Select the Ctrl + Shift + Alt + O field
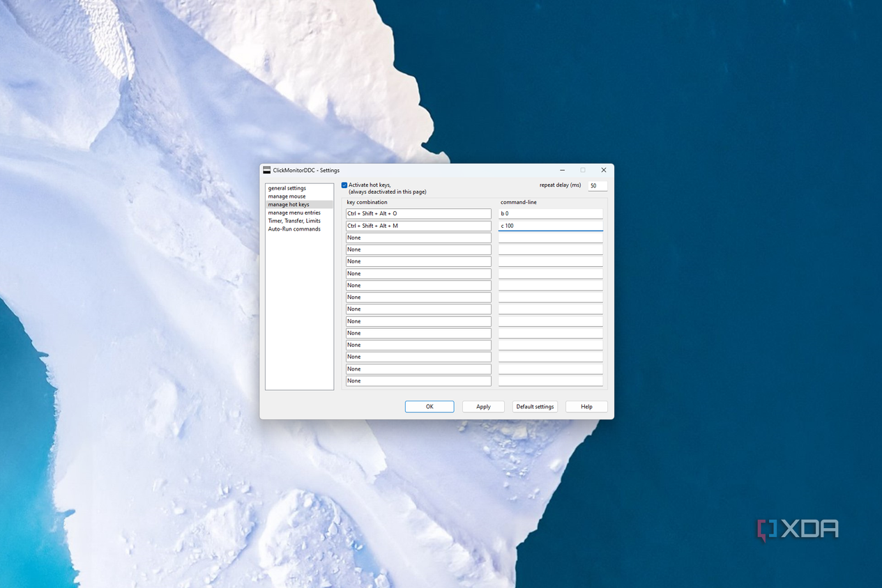Image resolution: width=882 pixels, height=588 pixels. (418, 214)
